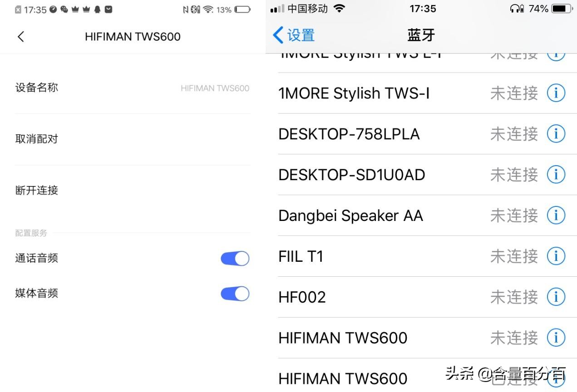Screen dimensions: 577x392
Task: Turn off the 媒体音频 toggle
Action: [235, 294]
